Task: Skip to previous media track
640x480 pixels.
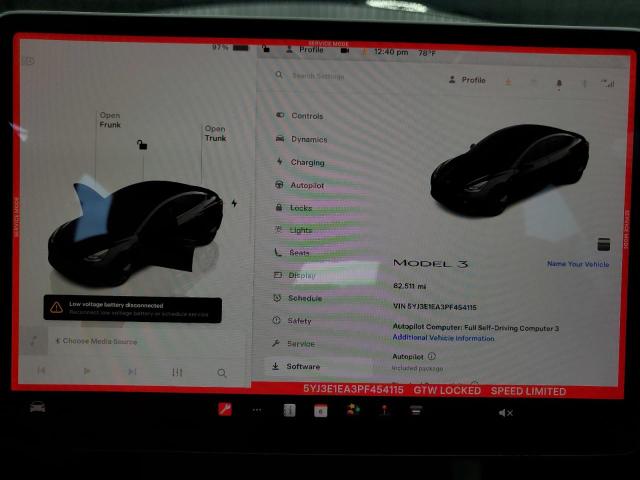Action: 41,371
